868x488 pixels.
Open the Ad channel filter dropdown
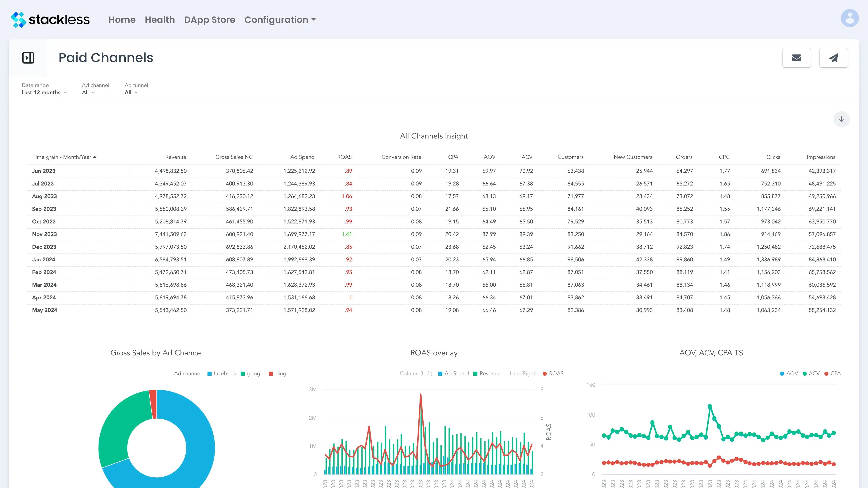(x=88, y=92)
